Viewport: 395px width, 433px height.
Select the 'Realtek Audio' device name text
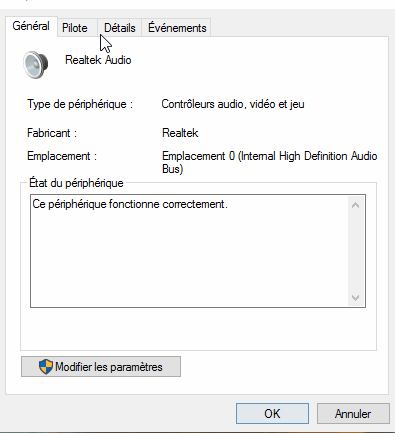click(x=98, y=60)
